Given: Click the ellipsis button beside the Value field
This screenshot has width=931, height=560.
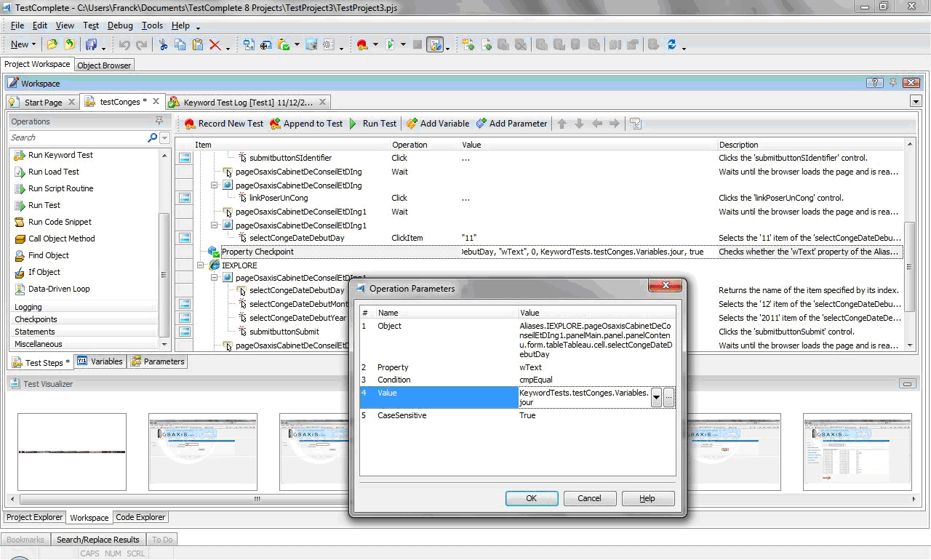Looking at the screenshot, I should pos(669,397).
